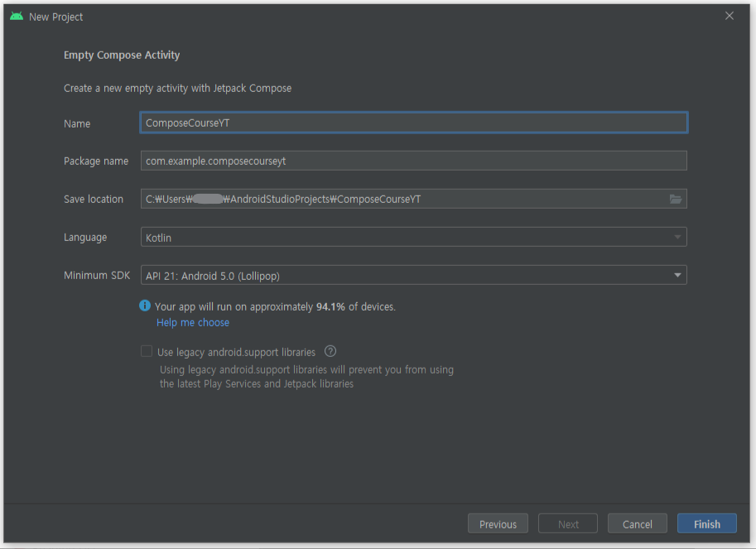Click the Android logo in the title bar
The image size is (756, 549).
tap(16, 15)
